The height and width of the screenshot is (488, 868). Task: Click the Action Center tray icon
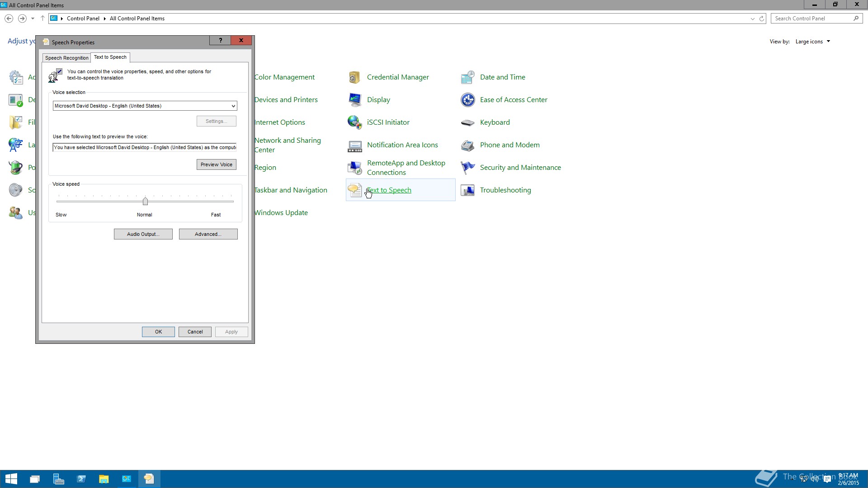[x=827, y=479]
